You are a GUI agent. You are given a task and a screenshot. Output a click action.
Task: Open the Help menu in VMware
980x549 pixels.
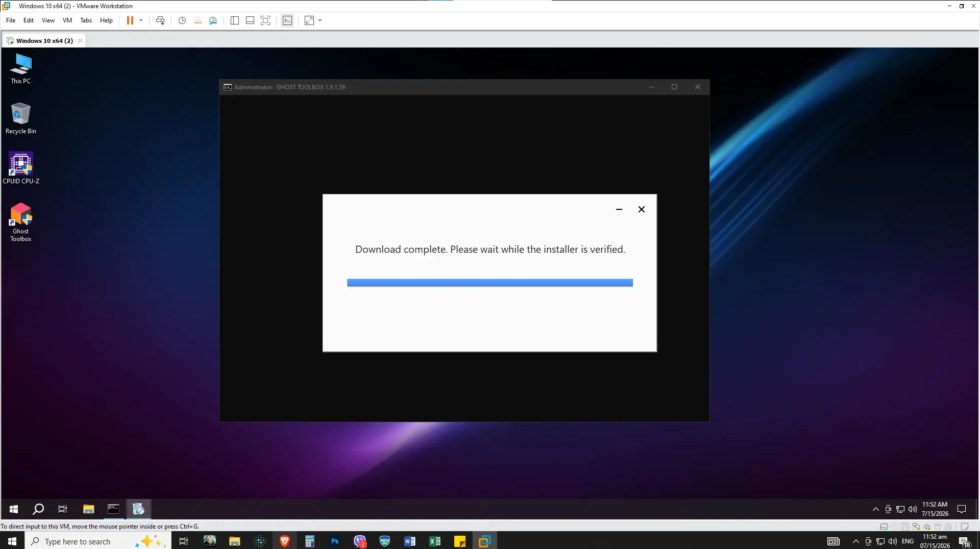tap(106, 20)
